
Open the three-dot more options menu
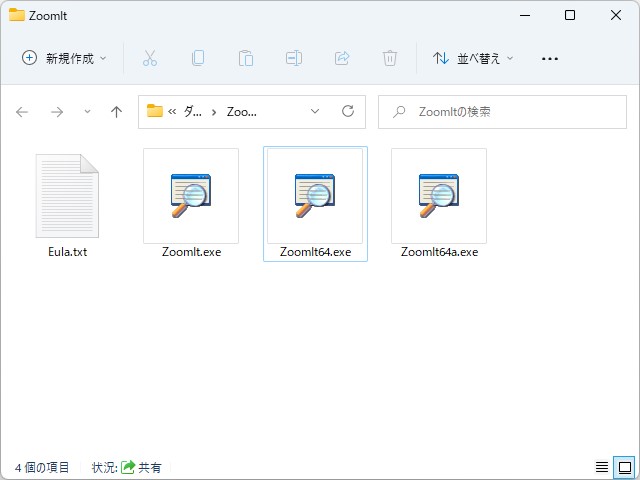(549, 59)
